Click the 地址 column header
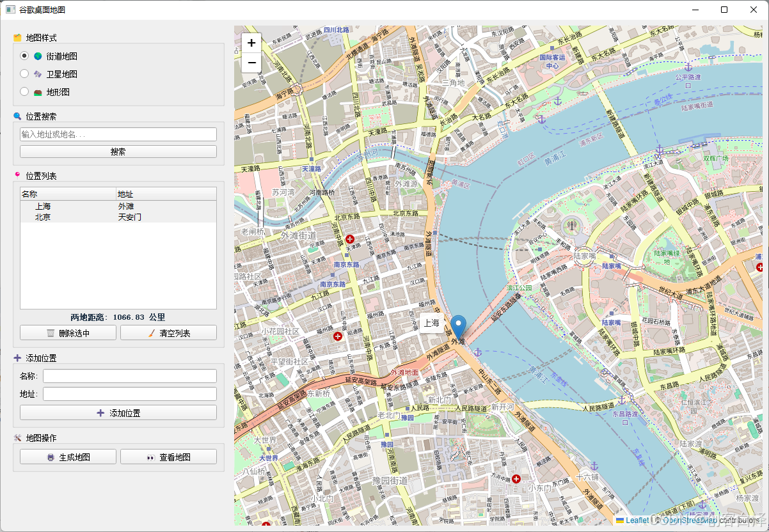Viewport: 769px width, 532px height. [166, 194]
